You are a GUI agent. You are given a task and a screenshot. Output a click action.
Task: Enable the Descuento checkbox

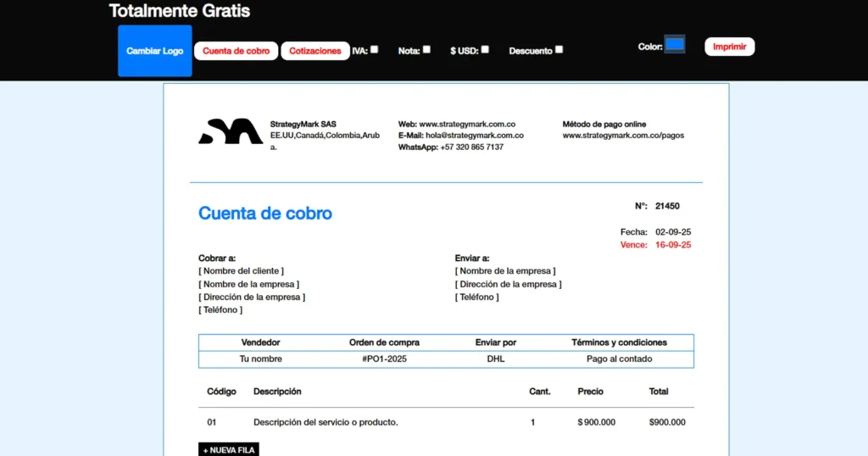pos(559,49)
